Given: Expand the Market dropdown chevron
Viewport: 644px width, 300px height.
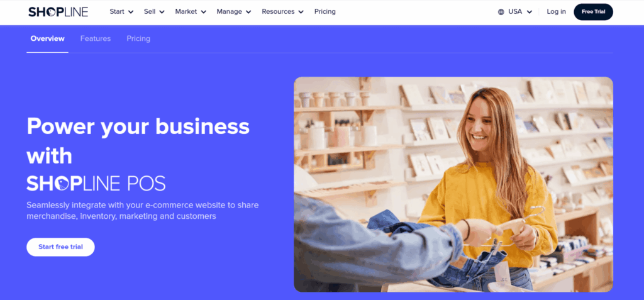Looking at the screenshot, I should 204,12.
